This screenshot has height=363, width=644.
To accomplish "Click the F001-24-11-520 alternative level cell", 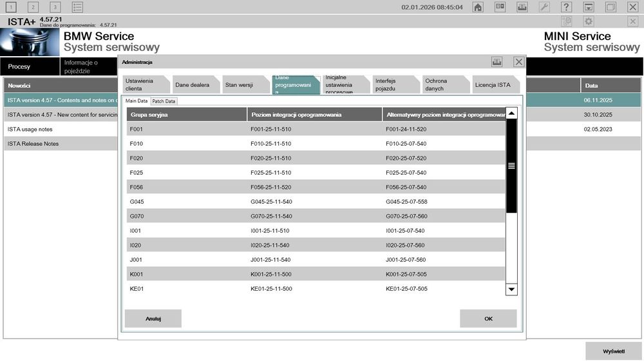I will coord(406,129).
